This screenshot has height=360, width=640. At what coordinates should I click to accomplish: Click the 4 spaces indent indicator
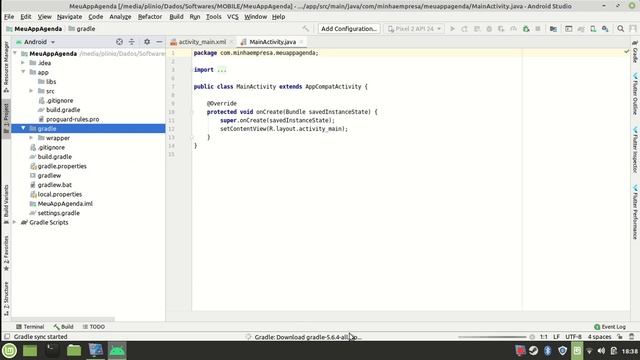coord(599,337)
